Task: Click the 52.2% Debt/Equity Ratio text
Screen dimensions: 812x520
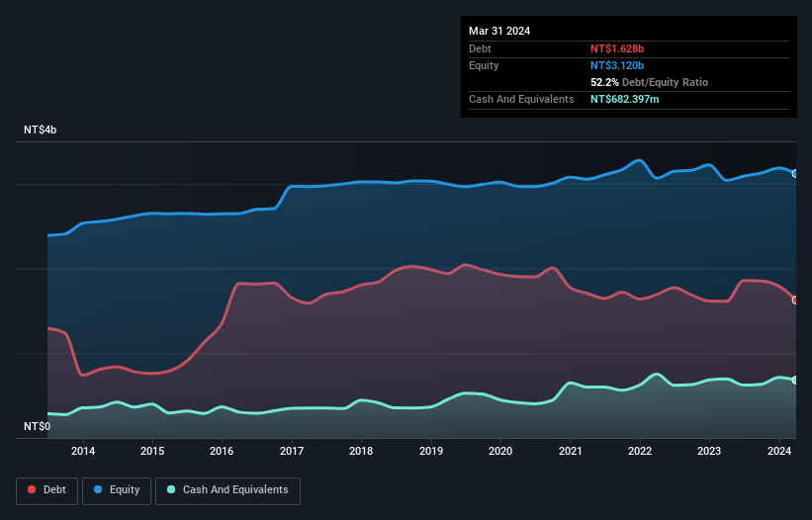Action: 649,82
